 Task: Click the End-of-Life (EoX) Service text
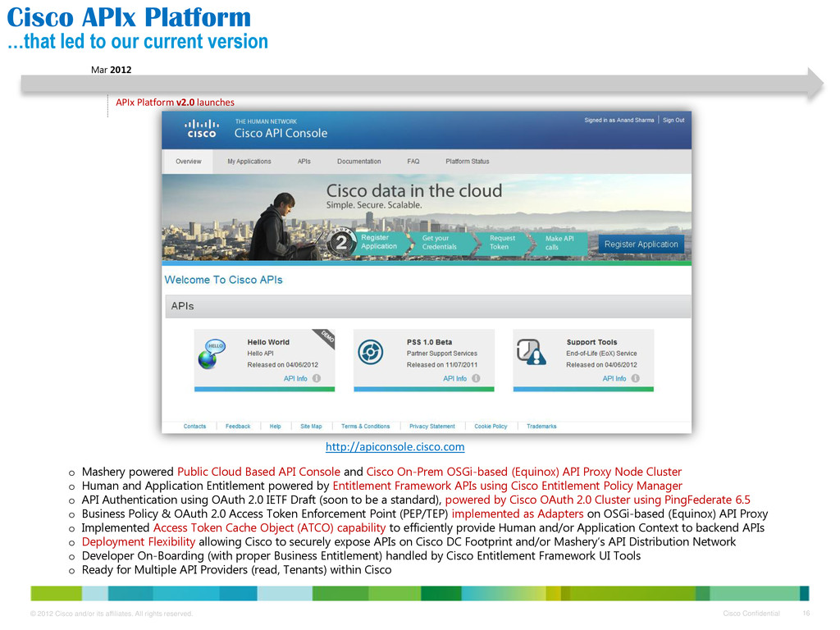tap(601, 354)
